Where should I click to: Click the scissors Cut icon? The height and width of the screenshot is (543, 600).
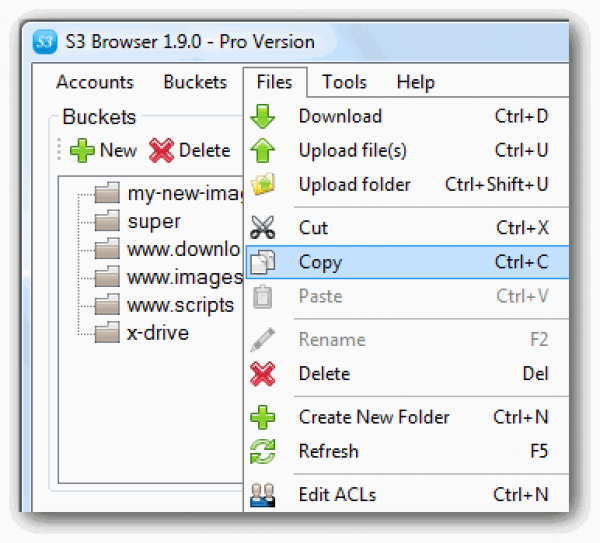pos(262,227)
